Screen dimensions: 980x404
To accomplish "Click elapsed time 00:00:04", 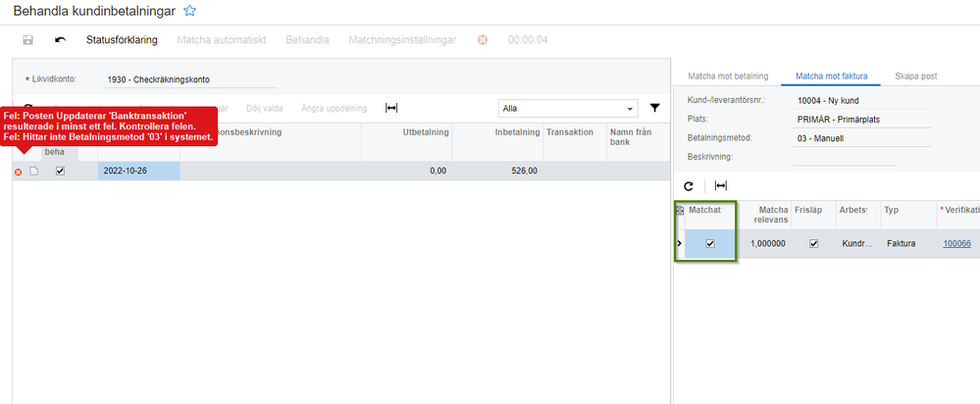I will [x=528, y=40].
